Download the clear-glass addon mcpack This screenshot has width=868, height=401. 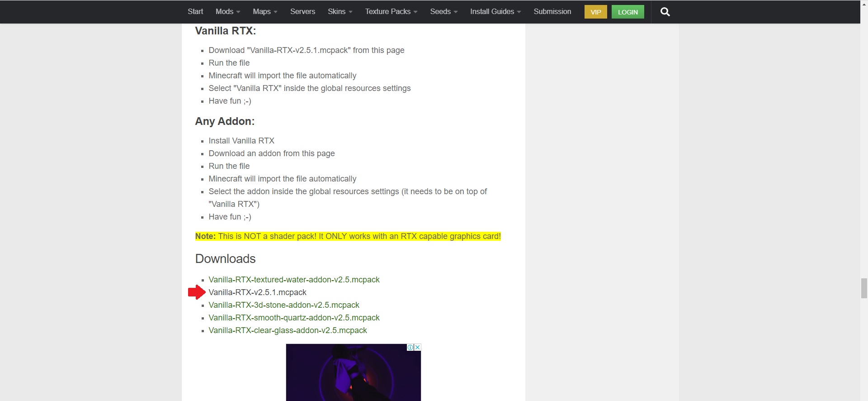coord(288,330)
